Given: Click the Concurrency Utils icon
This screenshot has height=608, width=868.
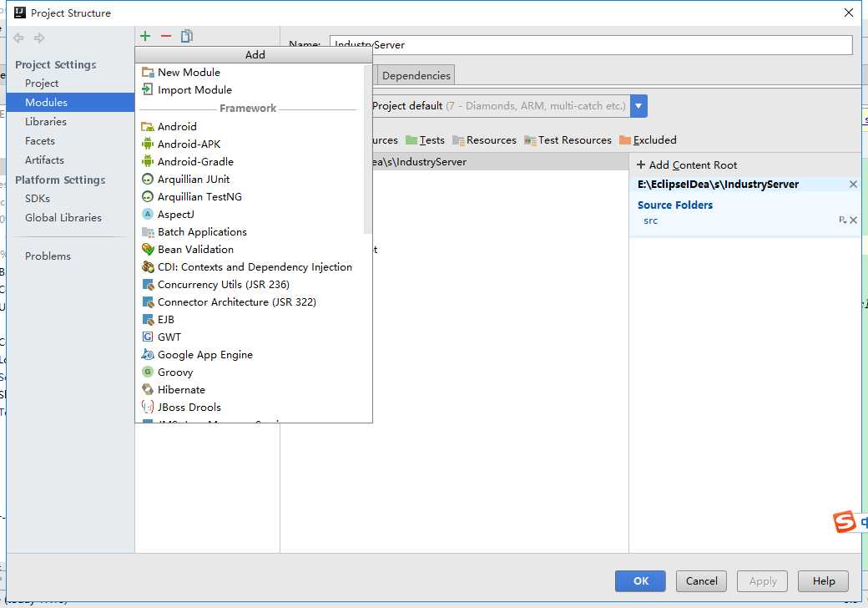Looking at the screenshot, I should pyautogui.click(x=148, y=285).
